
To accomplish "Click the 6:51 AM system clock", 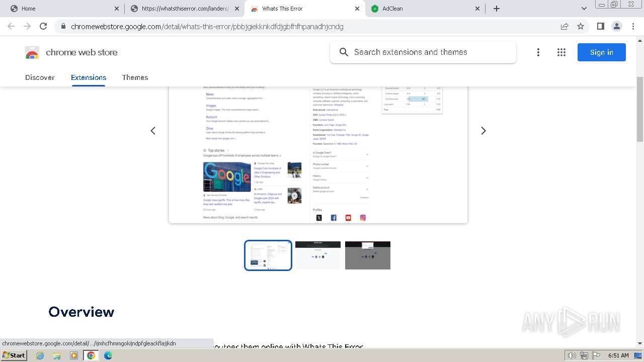I will click(618, 355).
